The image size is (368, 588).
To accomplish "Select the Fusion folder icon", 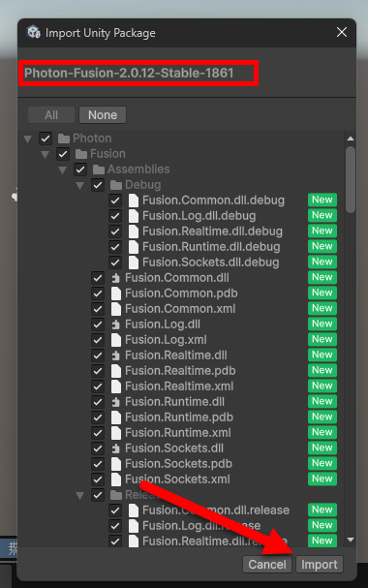I will pos(81,154).
